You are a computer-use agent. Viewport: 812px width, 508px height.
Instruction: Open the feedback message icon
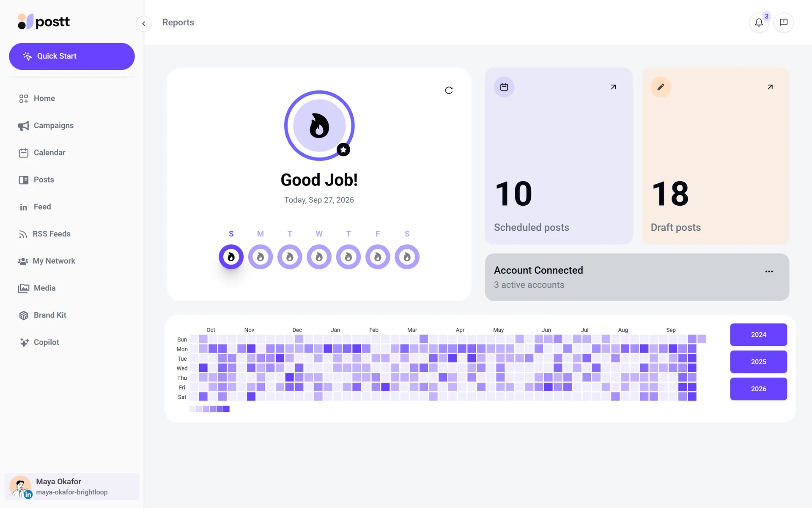click(784, 22)
